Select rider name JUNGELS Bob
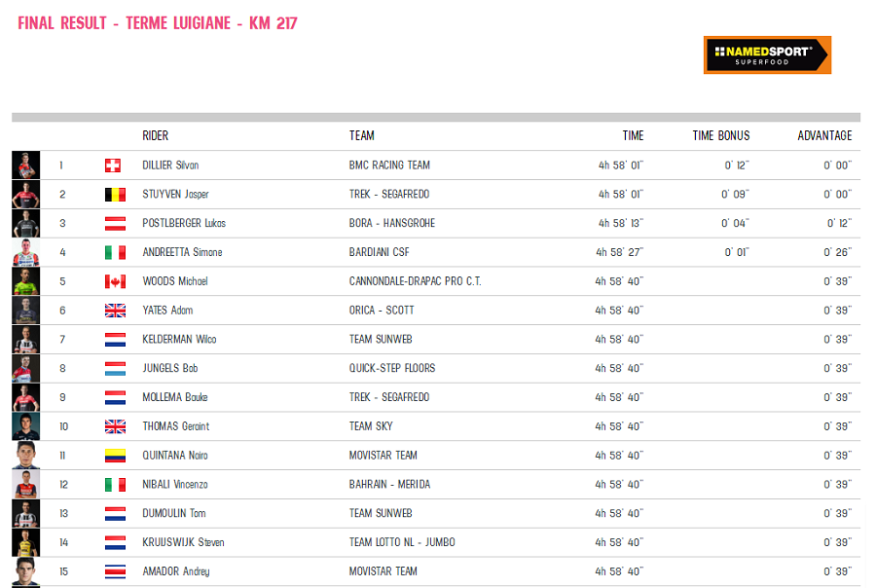876x588 pixels. [169, 369]
